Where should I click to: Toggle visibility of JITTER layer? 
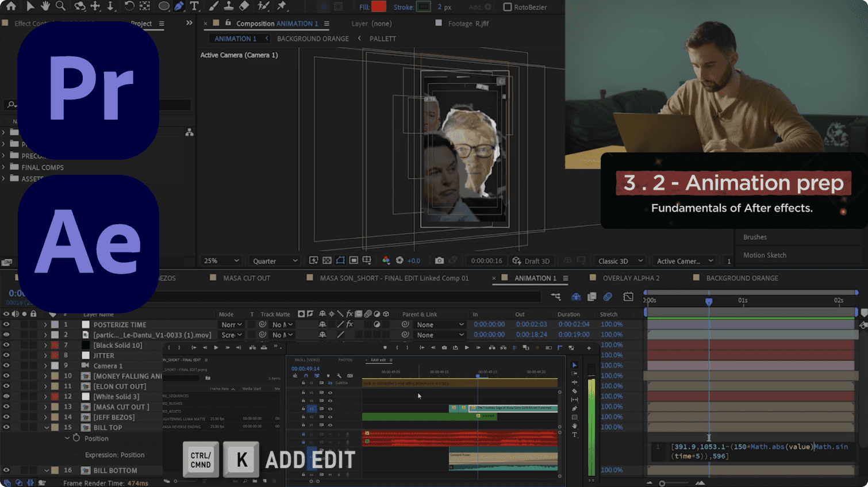(x=6, y=355)
